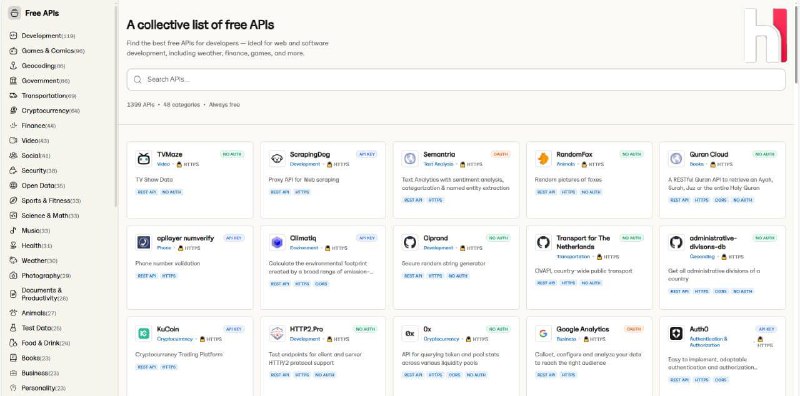Click the Auth0 logo icon

[x=677, y=334]
